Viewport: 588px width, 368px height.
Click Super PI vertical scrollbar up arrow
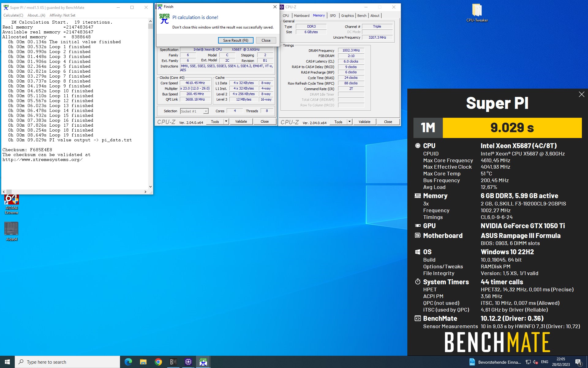[x=150, y=21]
